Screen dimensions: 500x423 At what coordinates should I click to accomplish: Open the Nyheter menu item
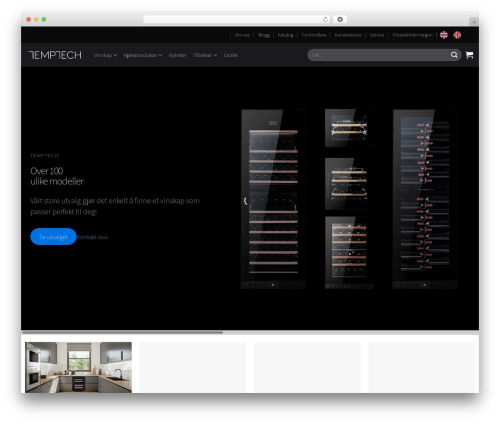tap(178, 55)
